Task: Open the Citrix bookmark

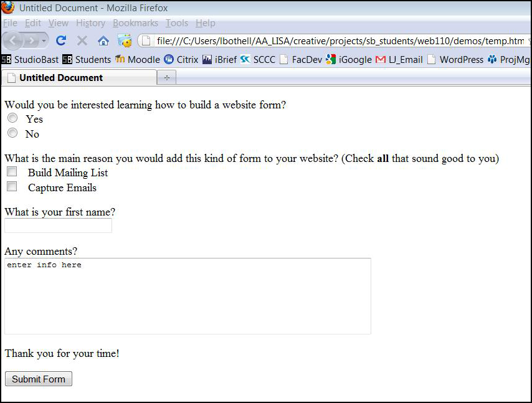Action: tap(181, 60)
